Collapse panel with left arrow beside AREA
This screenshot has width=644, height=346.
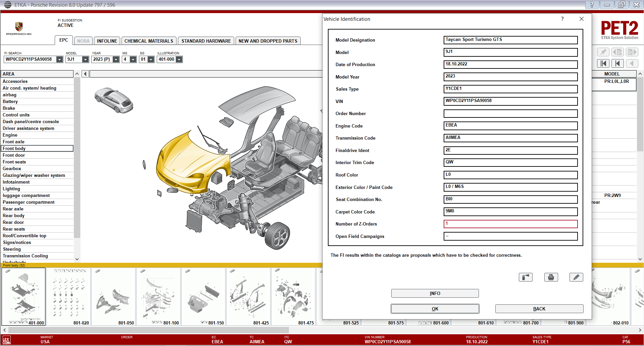tap(85, 74)
